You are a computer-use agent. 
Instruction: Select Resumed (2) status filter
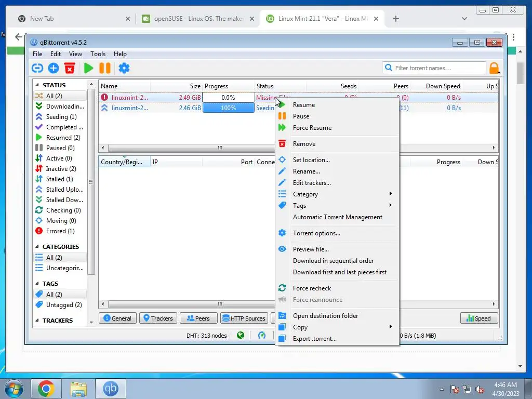coord(60,138)
